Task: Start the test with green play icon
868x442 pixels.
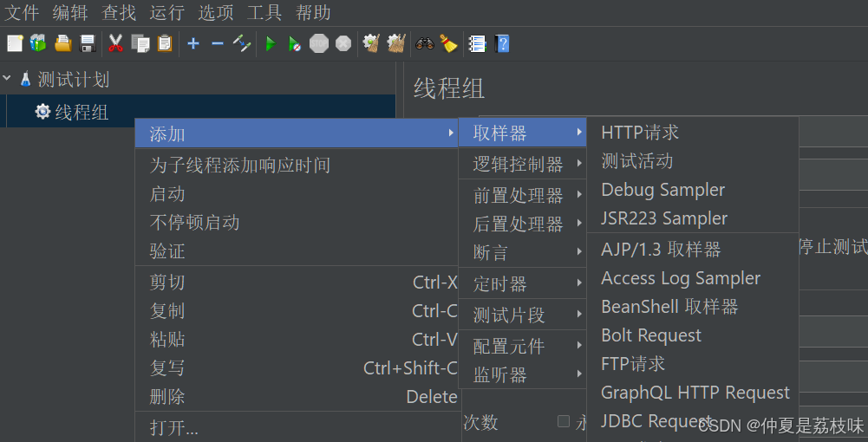Action: [271, 43]
